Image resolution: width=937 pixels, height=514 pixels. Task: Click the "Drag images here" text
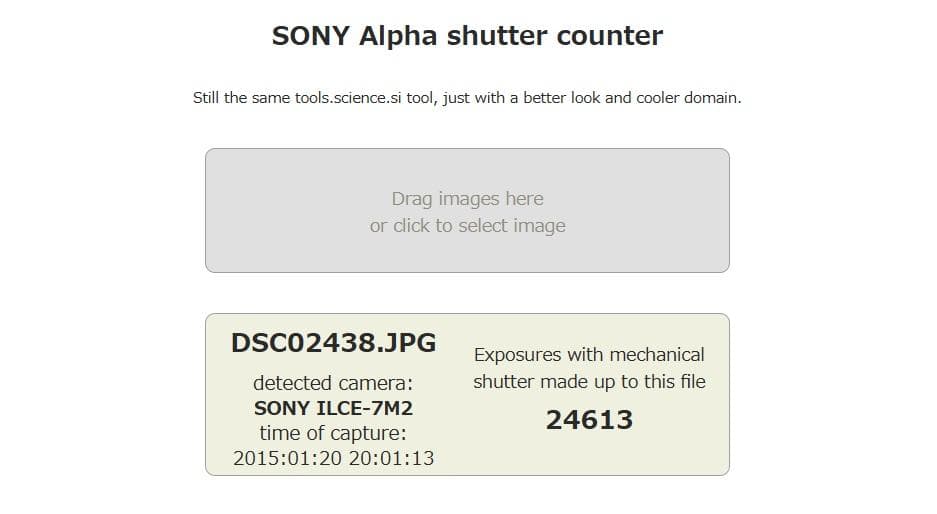point(467,199)
